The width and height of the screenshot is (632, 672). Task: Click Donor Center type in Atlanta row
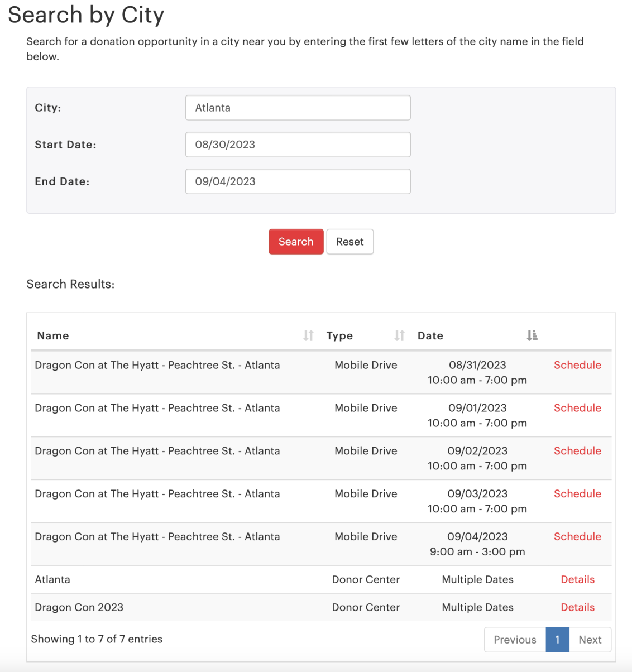(x=366, y=579)
